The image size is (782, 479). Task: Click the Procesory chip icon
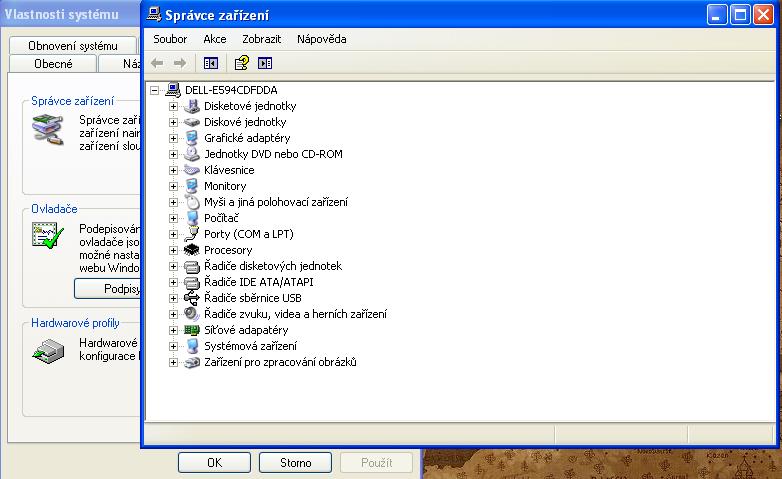(192, 250)
